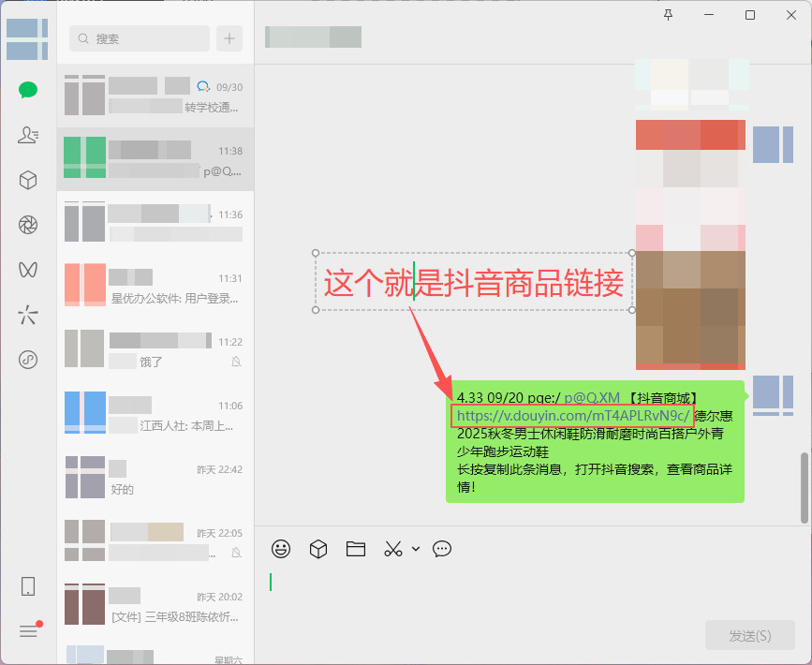Screen dimensions: 812x665
Task: Open Channels butterfly icon in sidebar
Action: 28,270
